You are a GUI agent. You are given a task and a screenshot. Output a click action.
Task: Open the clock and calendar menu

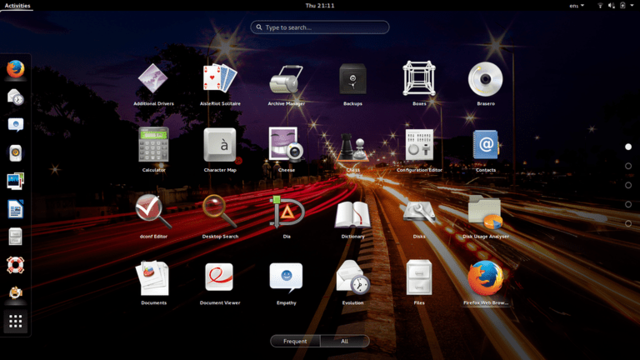click(320, 6)
